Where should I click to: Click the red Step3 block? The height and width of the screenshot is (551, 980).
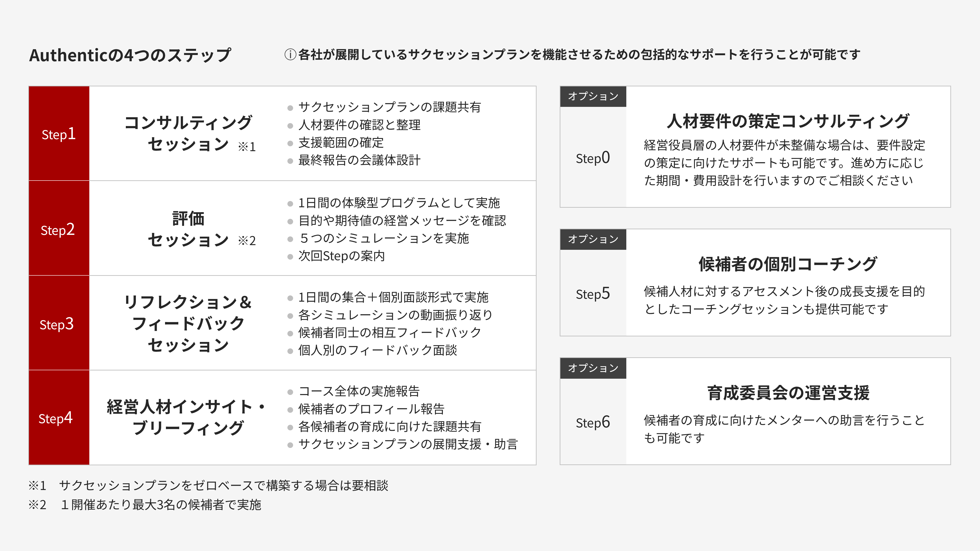point(59,323)
